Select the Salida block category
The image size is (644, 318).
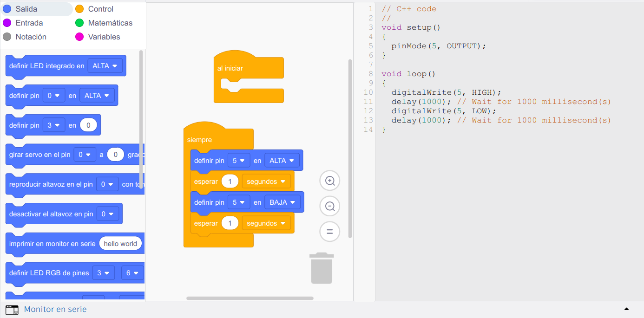pyautogui.click(x=27, y=9)
